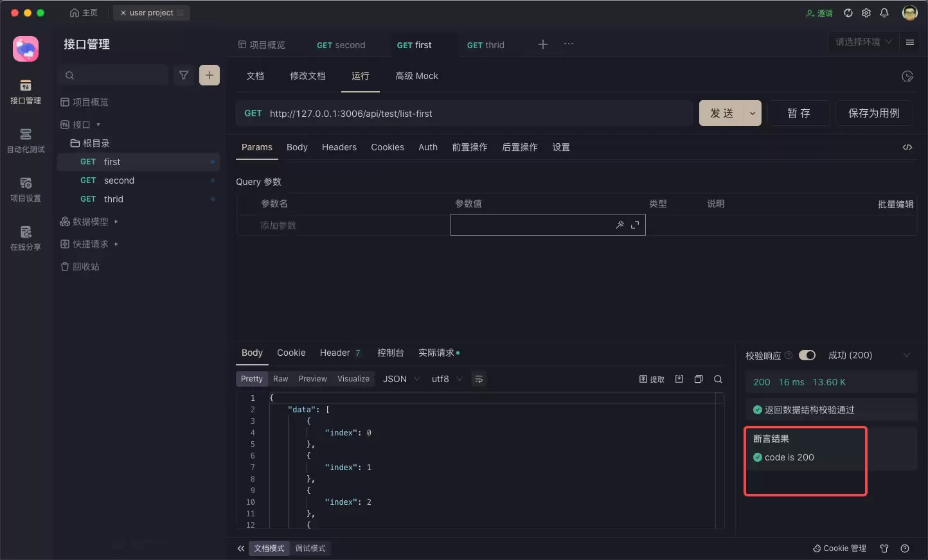The height and width of the screenshot is (560, 928).
Task: Switch to the 修改文档 tab
Action: tap(308, 76)
